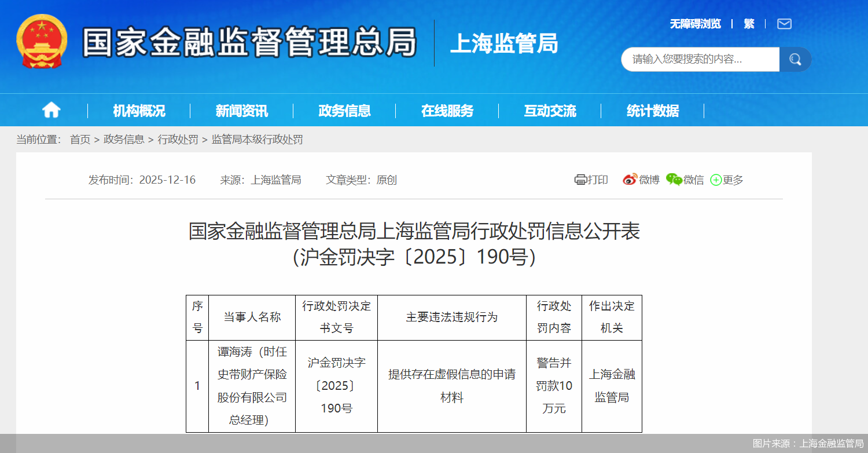Open the 机构概况 menu

138,110
